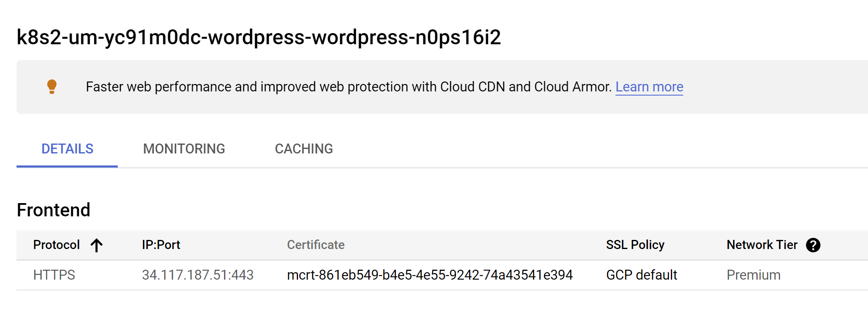Click the Protocol column header
This screenshot has width=868, height=309.
56,245
